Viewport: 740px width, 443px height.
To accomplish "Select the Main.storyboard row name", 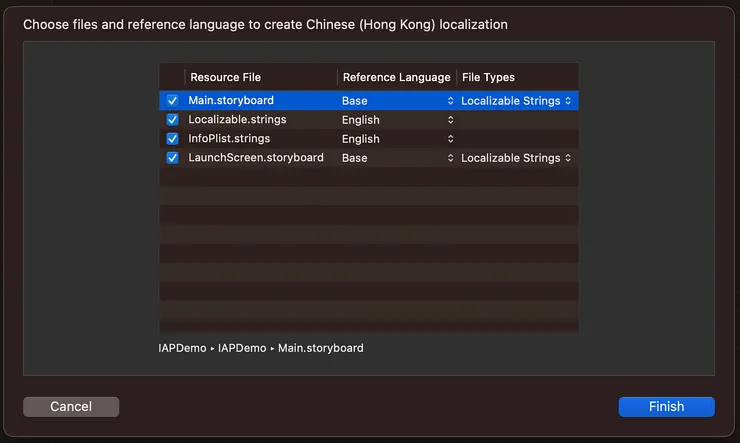I will (231, 101).
